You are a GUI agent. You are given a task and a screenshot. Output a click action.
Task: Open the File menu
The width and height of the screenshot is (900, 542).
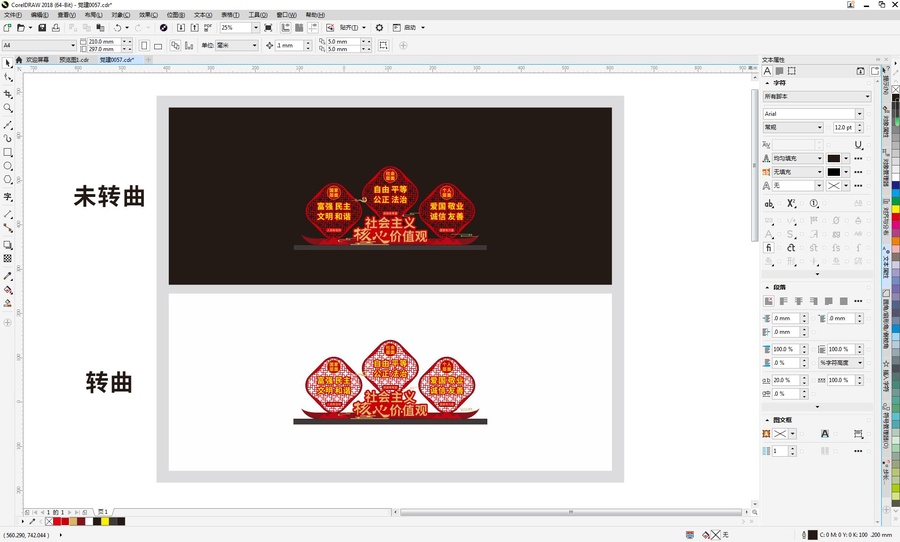pos(13,15)
